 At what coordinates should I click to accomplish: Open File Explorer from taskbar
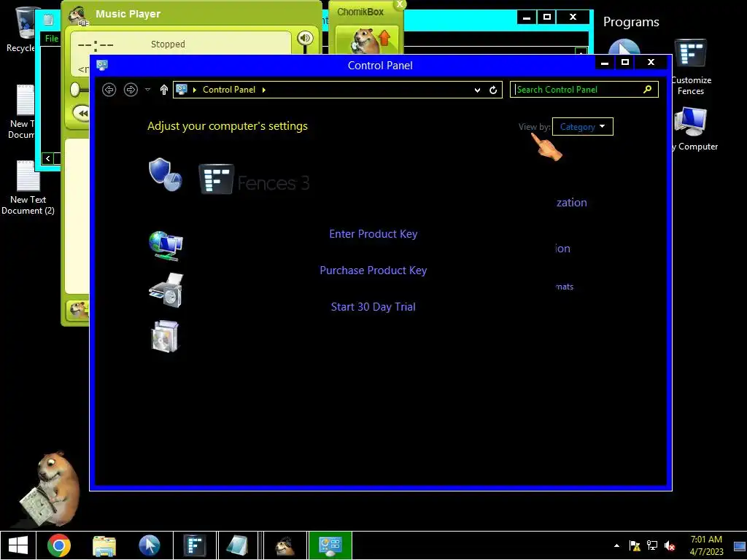104,545
